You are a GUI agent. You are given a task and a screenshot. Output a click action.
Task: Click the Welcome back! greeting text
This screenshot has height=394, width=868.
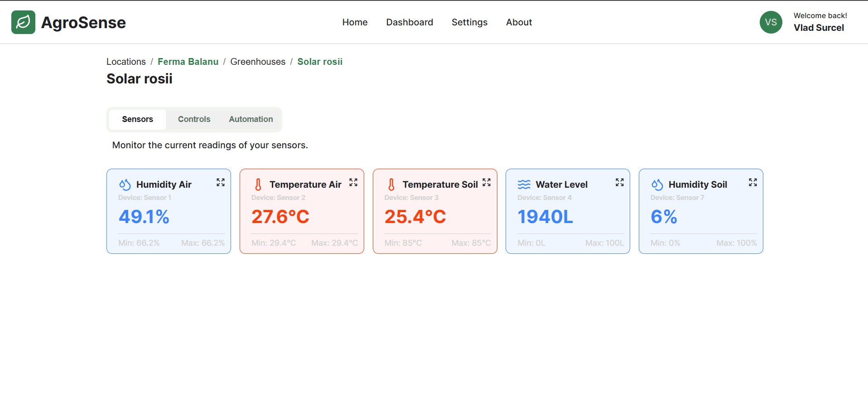[820, 15]
